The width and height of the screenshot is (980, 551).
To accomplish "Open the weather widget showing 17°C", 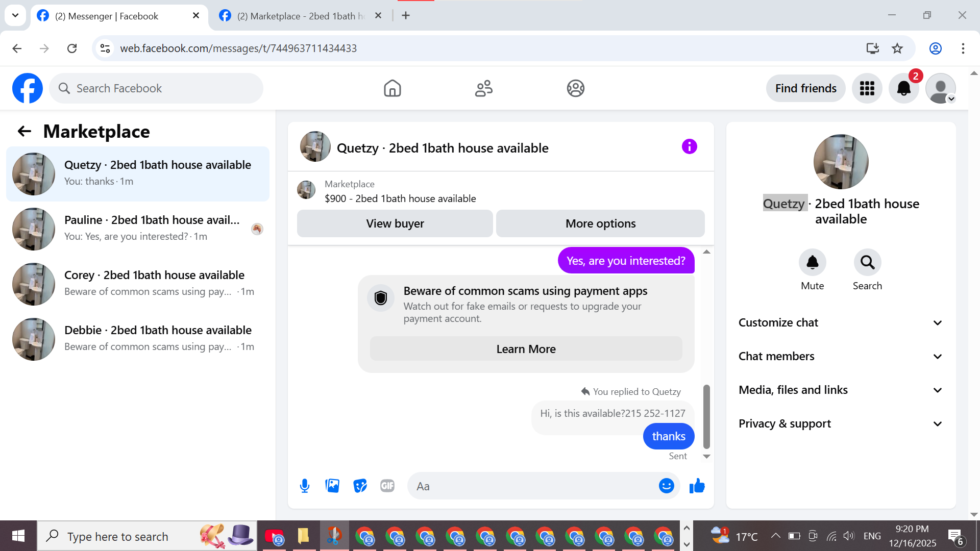I will (x=734, y=536).
